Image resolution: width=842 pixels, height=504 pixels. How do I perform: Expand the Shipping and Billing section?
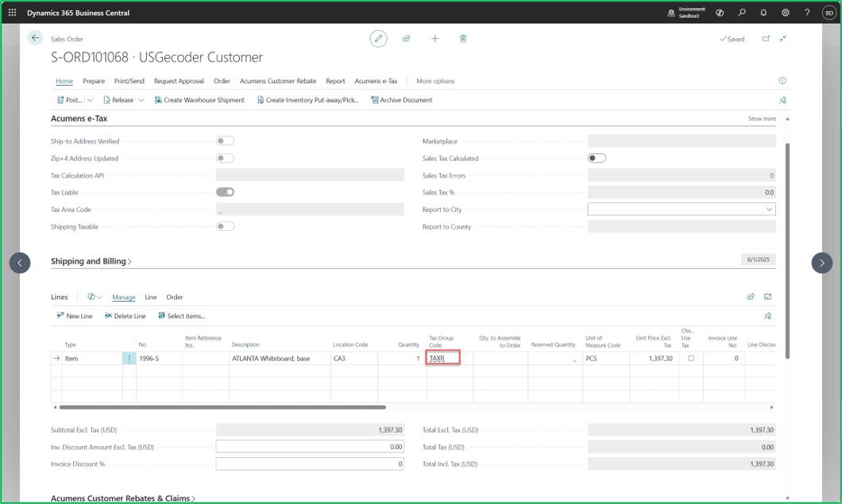click(91, 261)
